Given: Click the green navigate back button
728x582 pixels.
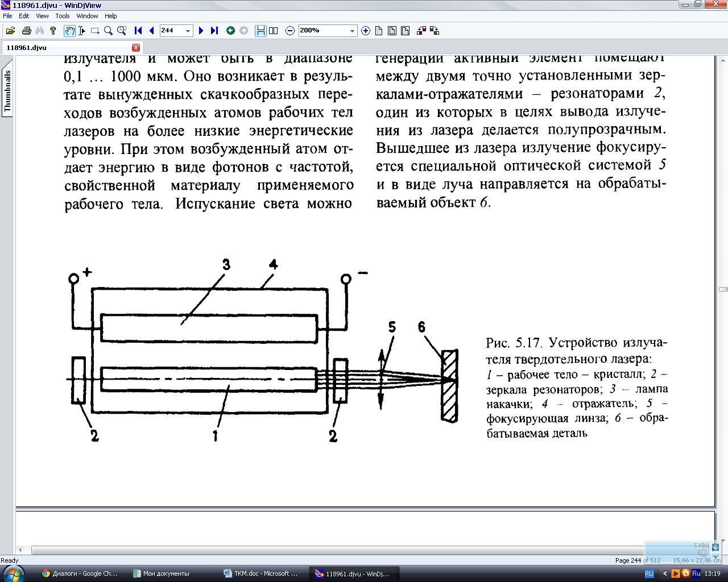Looking at the screenshot, I should [230, 31].
